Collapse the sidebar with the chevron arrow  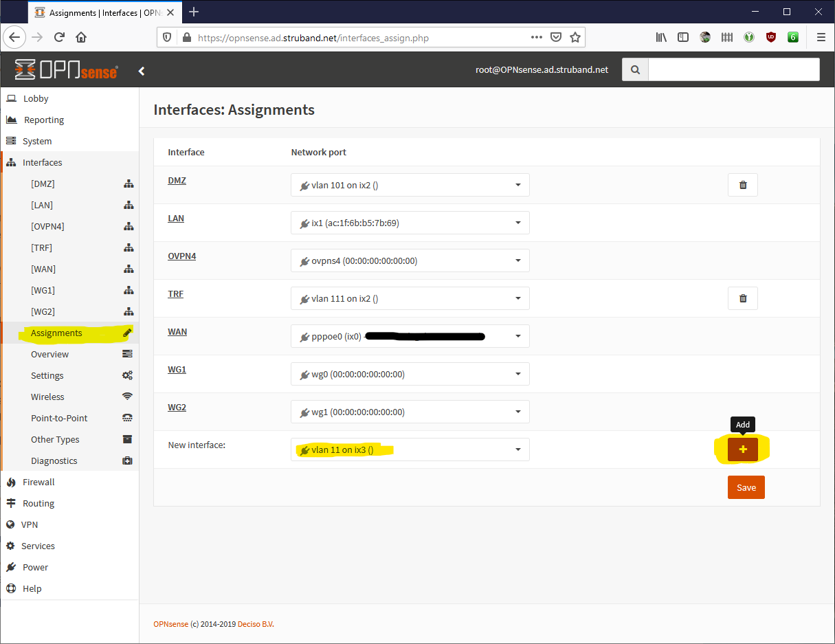point(142,70)
